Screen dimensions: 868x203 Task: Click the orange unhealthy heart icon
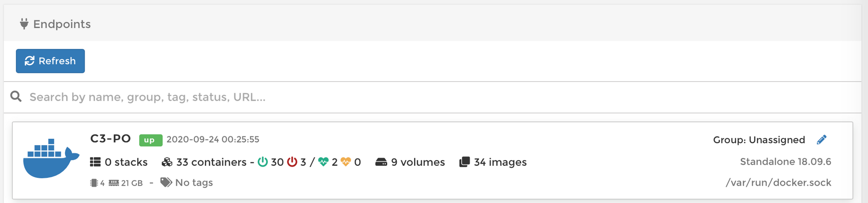pos(346,162)
